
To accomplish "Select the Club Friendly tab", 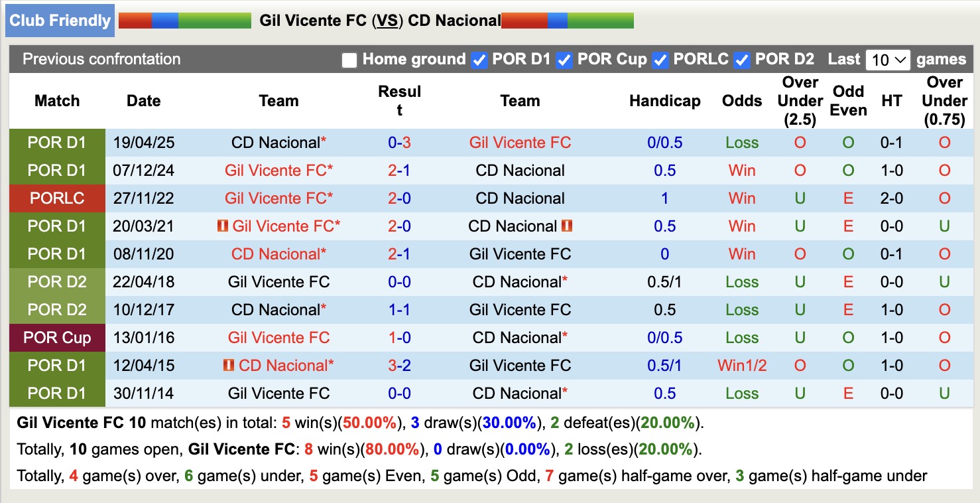I will pyautogui.click(x=60, y=20).
